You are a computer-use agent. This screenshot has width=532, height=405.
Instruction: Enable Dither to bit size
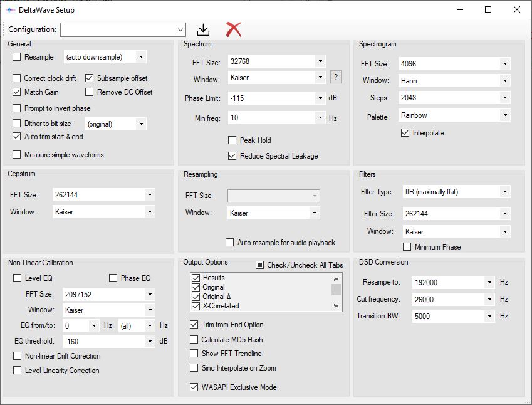17,123
